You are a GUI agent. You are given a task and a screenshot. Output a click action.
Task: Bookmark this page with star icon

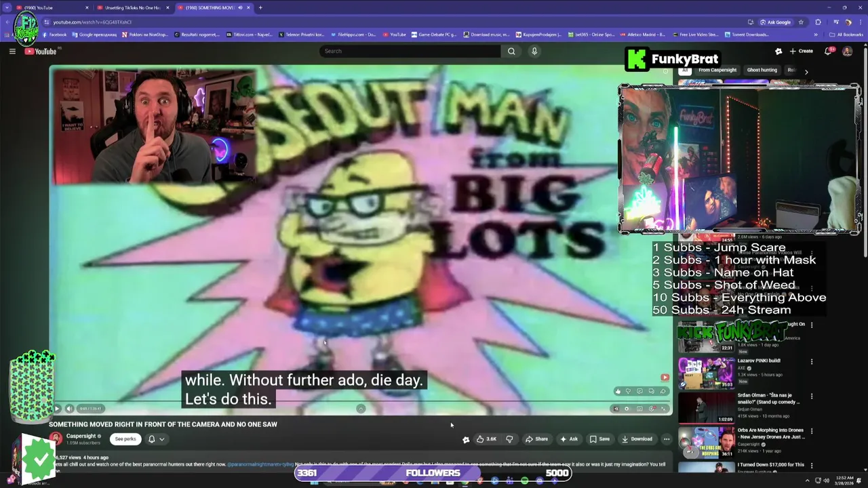[x=801, y=22]
